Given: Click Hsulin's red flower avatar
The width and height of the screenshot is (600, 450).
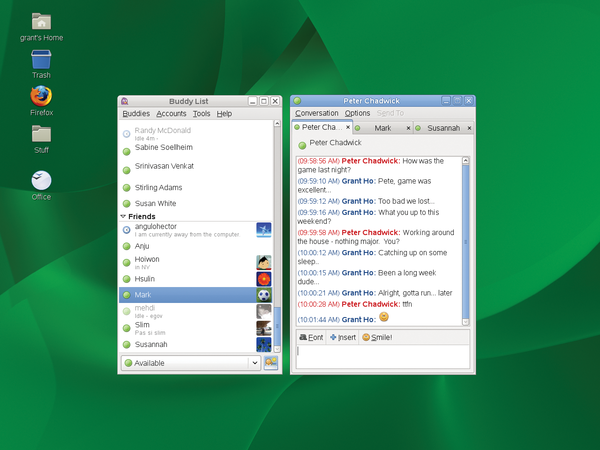Looking at the screenshot, I should coord(264,279).
